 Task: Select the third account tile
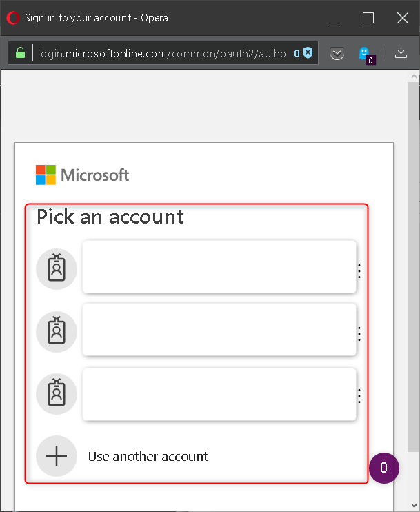point(219,394)
